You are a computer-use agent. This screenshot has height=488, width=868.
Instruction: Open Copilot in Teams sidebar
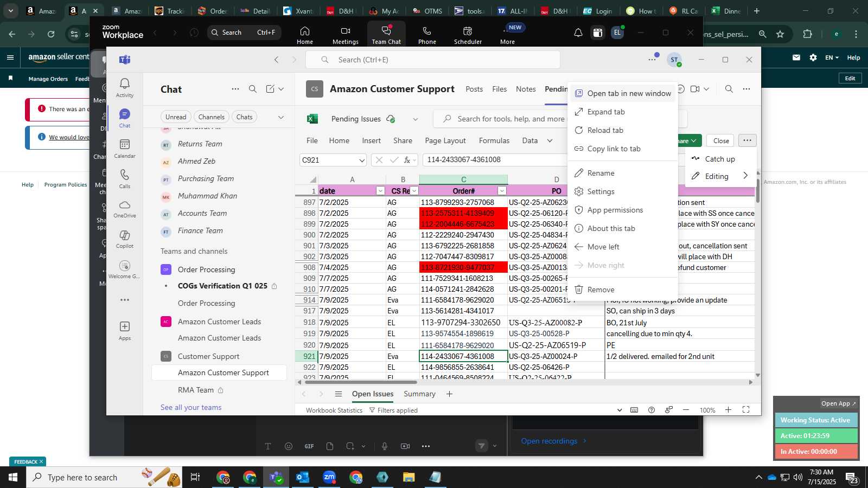tap(125, 239)
